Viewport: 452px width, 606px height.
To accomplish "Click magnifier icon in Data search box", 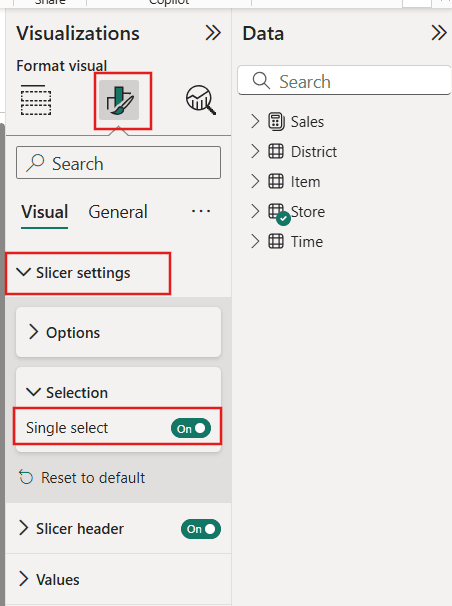I will tap(261, 81).
